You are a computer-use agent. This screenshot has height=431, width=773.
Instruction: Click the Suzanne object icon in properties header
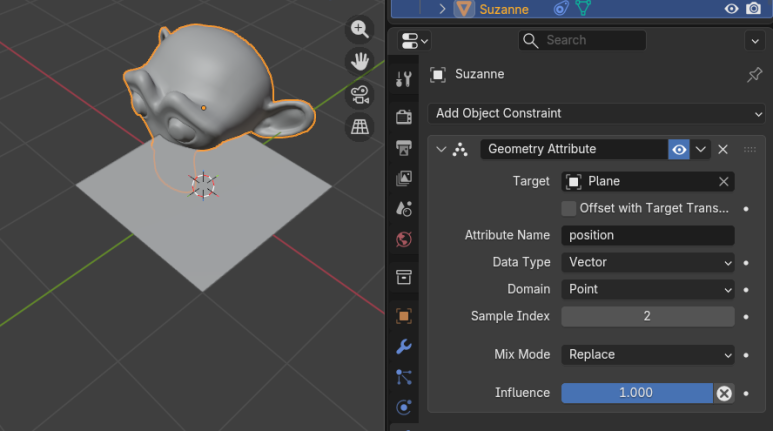pyautogui.click(x=438, y=74)
